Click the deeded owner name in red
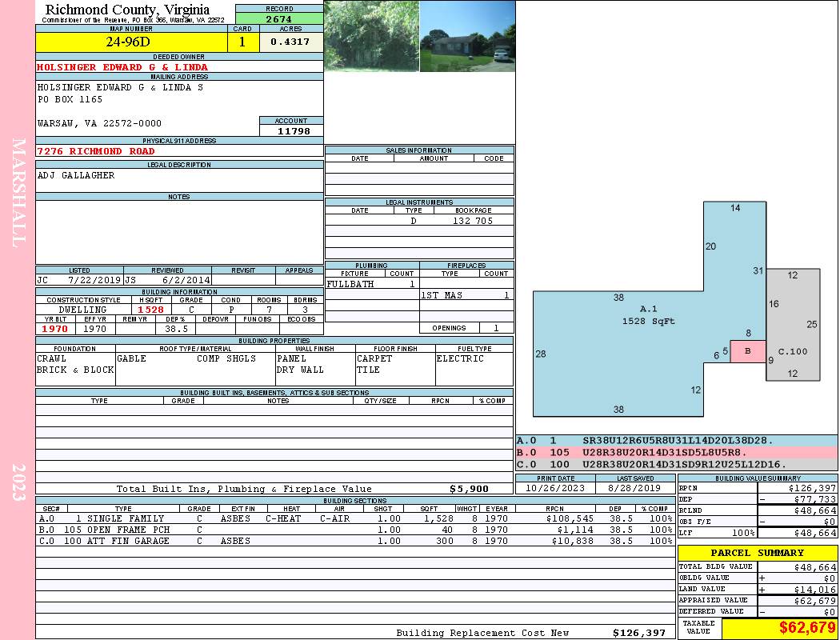Screen dimensions: 840x640 click(x=122, y=67)
